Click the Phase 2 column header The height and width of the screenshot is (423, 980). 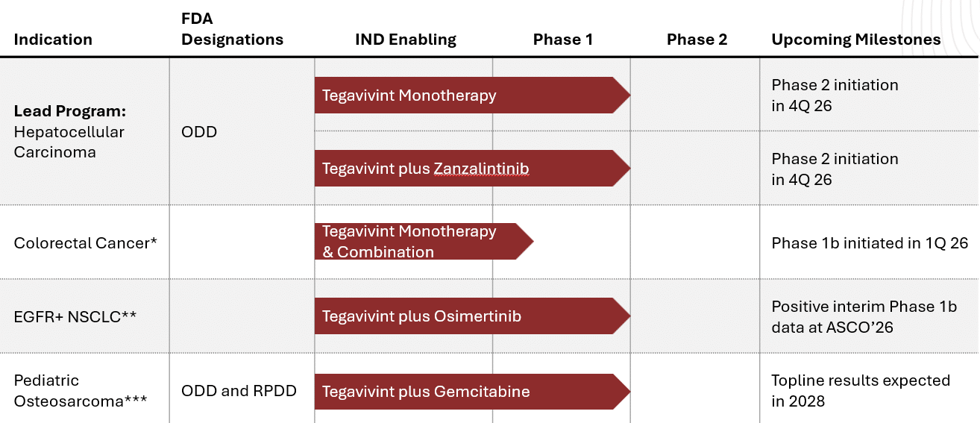pyautogui.click(x=697, y=40)
